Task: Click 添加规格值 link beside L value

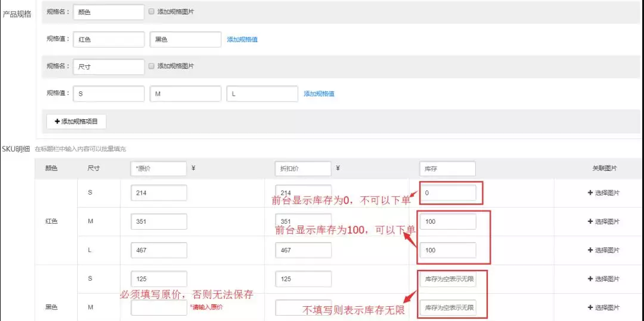Action: click(x=319, y=94)
